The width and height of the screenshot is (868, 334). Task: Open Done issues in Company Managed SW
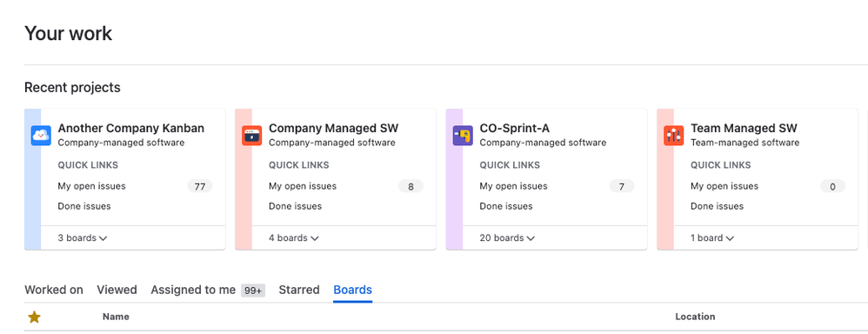pyautogui.click(x=295, y=206)
